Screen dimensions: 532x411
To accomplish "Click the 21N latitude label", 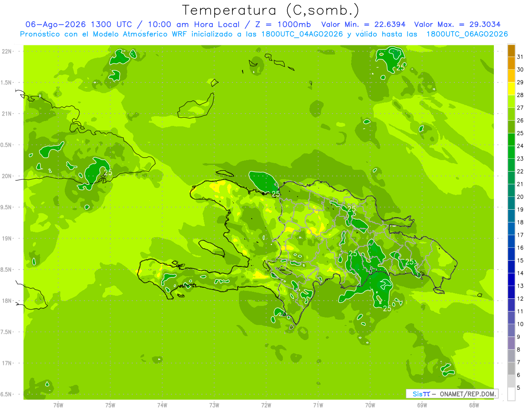I will tap(6, 114).
